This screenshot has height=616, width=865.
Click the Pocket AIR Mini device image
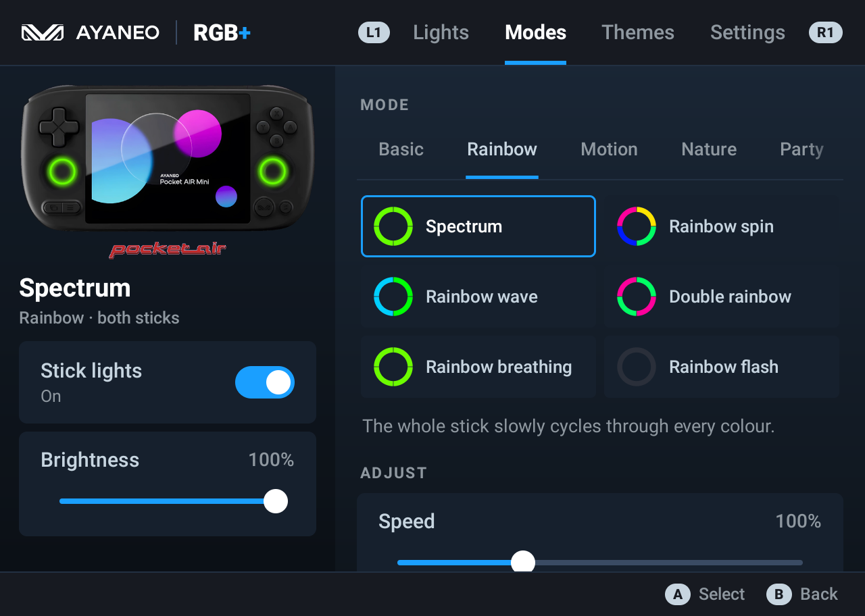pyautogui.click(x=168, y=159)
